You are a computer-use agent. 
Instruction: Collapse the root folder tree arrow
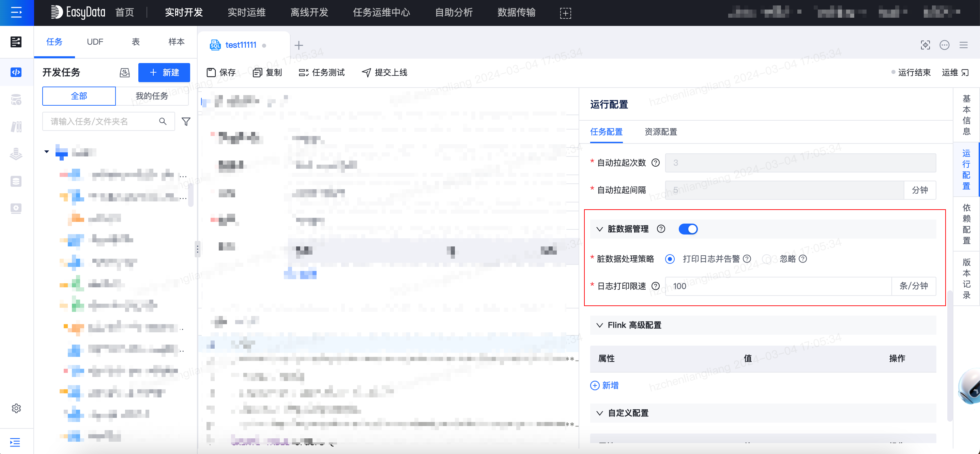tap(46, 151)
